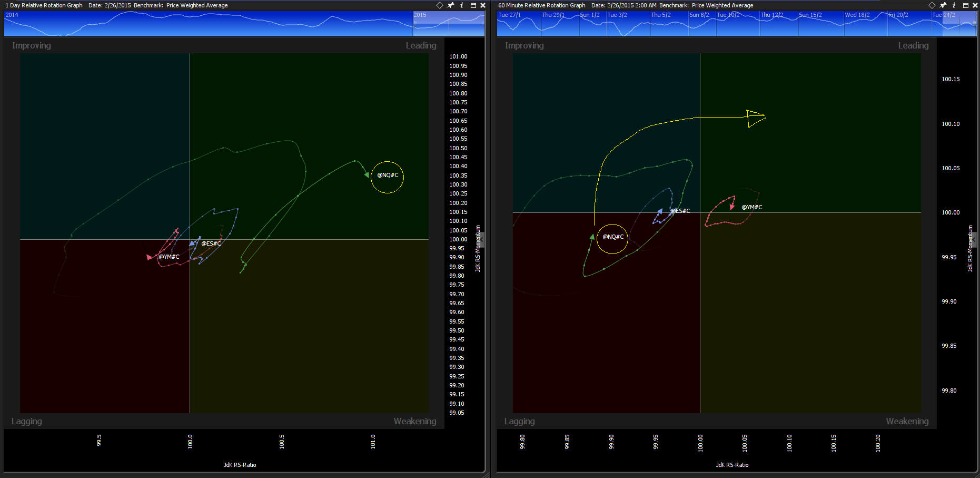This screenshot has height=478, width=980.
Task: Click the '1 Day Relative Rotation Graph' title text
Action: (44, 5)
